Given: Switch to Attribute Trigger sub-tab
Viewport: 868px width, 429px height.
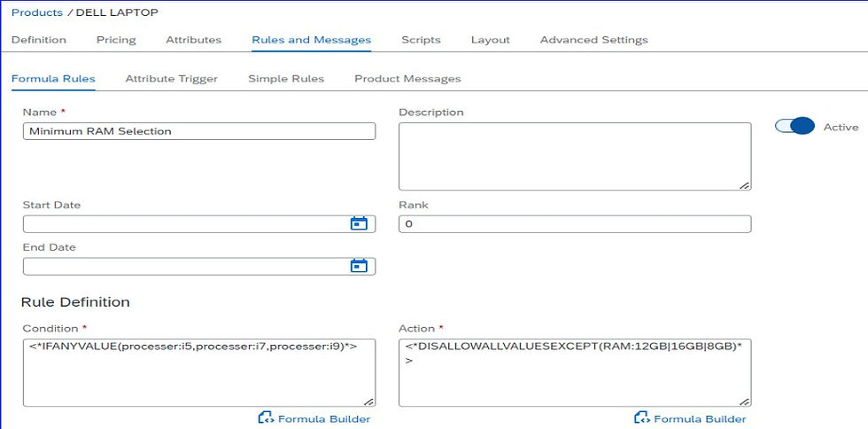Looking at the screenshot, I should [x=171, y=79].
